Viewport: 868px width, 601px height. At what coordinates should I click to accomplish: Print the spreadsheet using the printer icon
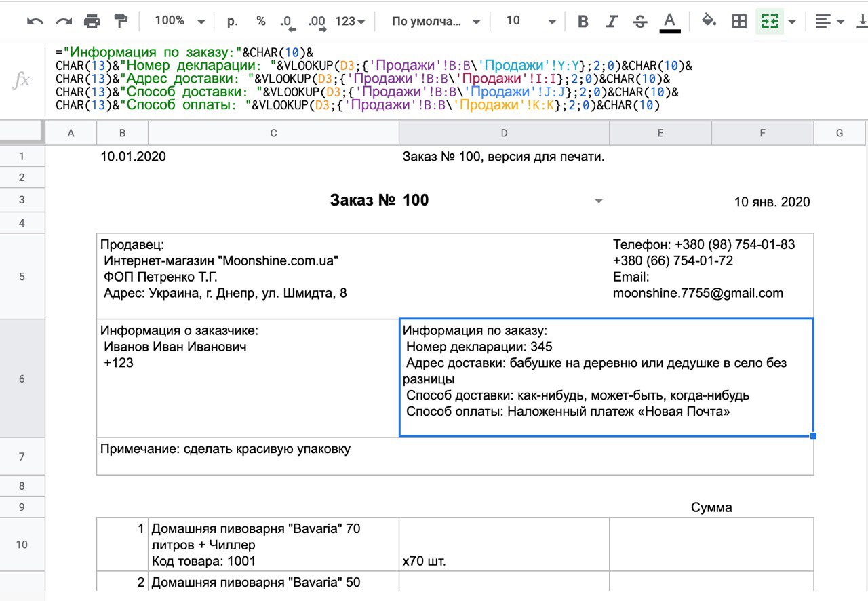tap(92, 22)
